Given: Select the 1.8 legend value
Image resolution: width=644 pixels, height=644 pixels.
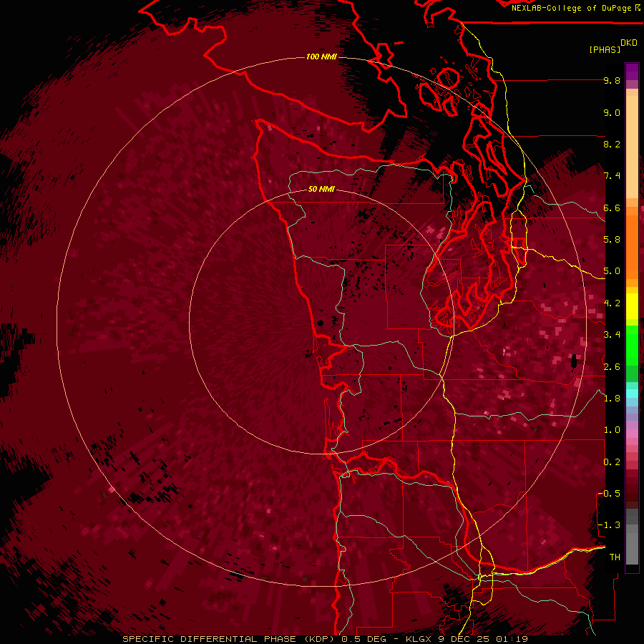Looking at the screenshot, I should click(612, 399).
